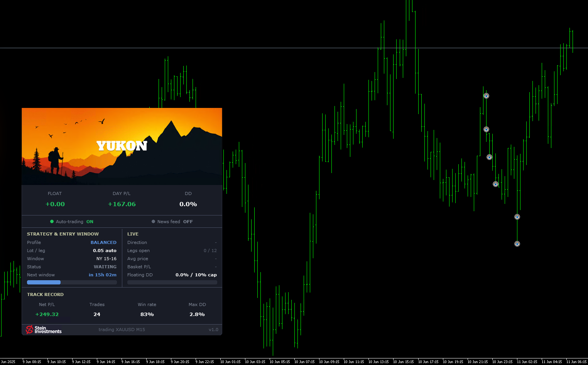Click the grey News feed status dot
This screenshot has height=365, width=588.
click(x=153, y=222)
